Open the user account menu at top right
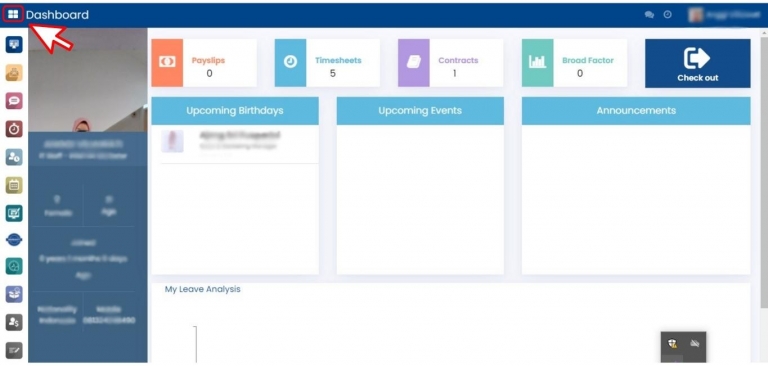 pos(724,15)
